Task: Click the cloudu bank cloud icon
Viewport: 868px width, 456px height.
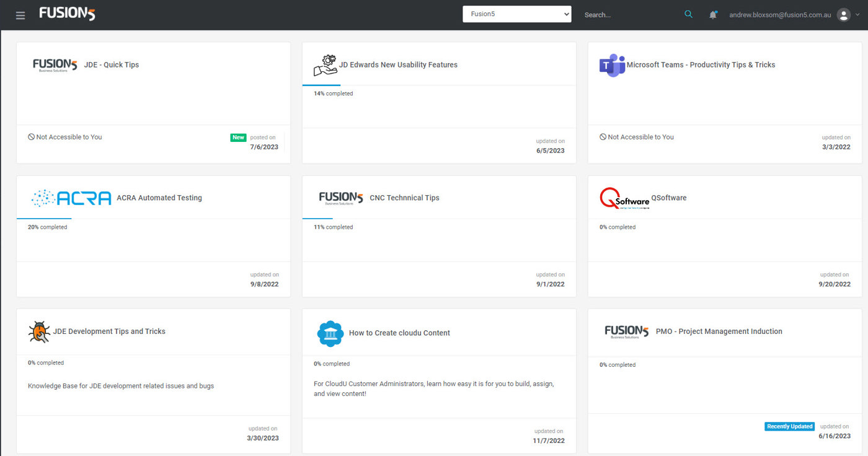Action: 330,333
